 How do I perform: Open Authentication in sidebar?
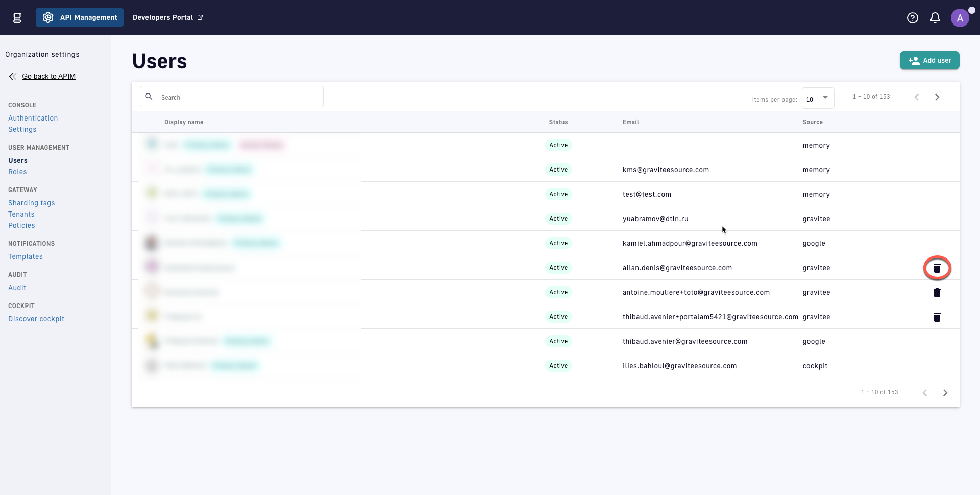(33, 118)
